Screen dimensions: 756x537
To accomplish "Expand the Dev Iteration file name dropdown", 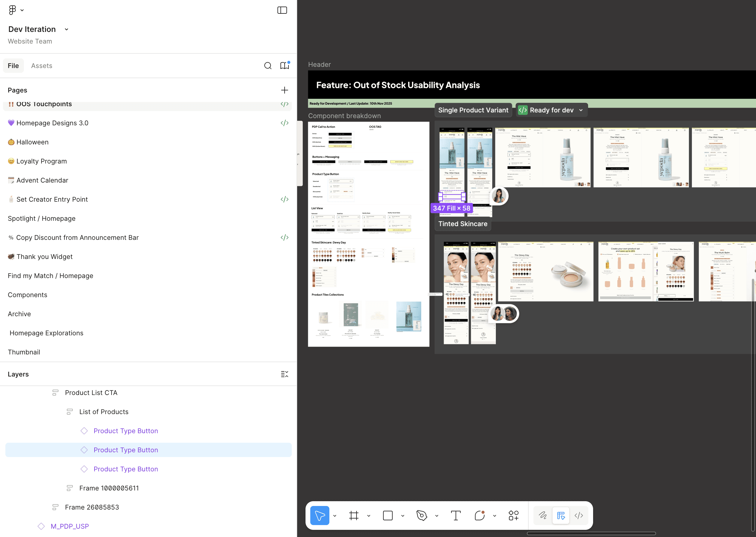I will pos(67,30).
